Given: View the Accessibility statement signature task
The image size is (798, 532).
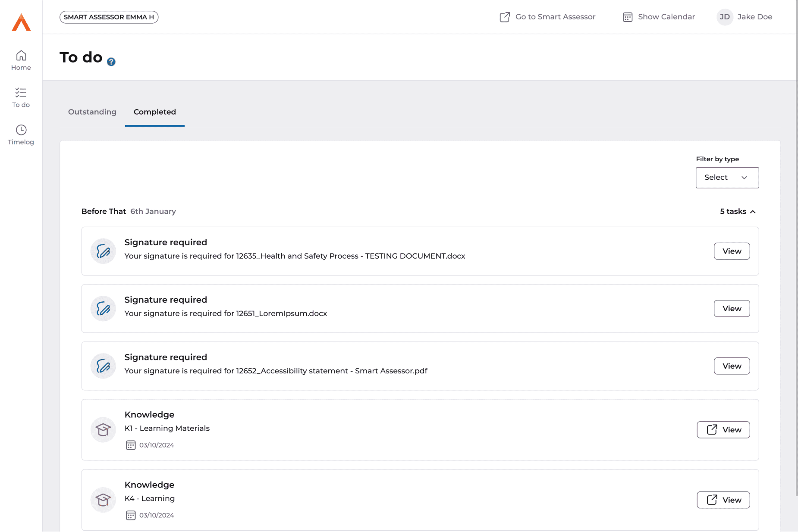Looking at the screenshot, I should tap(732, 366).
